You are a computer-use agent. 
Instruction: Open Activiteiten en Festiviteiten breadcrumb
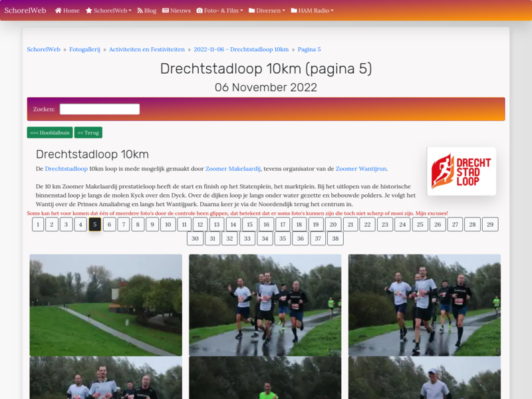pyautogui.click(x=147, y=49)
